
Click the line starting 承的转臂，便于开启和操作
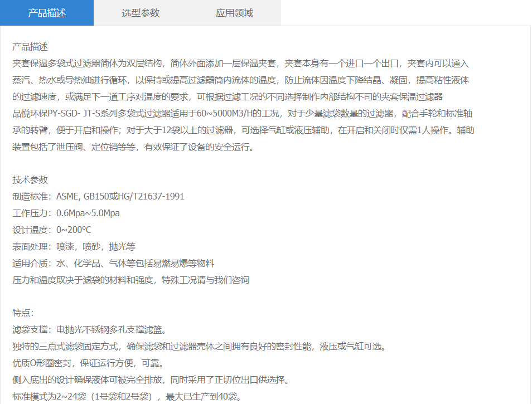point(243,130)
